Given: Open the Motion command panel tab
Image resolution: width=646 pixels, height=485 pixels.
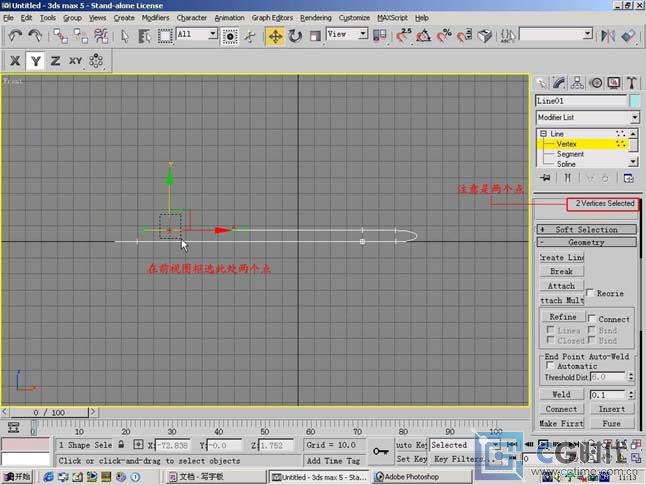Looking at the screenshot, I should tap(596, 83).
